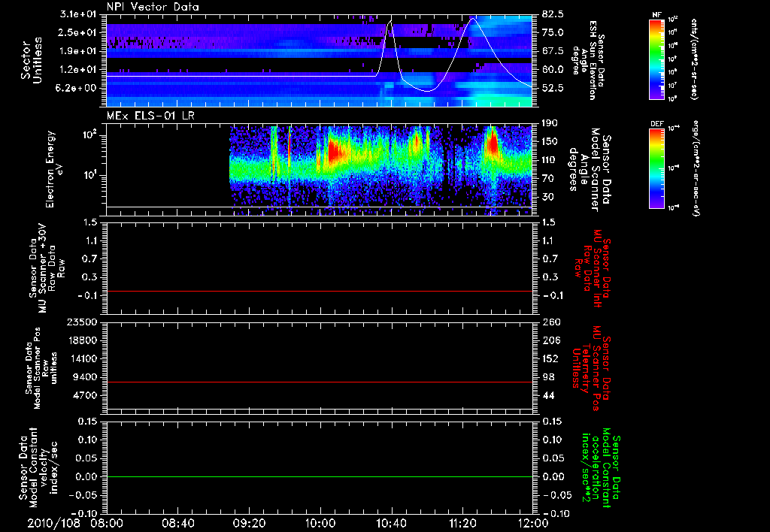Click the 1.2e+01 sector tick value

[x=78, y=70]
